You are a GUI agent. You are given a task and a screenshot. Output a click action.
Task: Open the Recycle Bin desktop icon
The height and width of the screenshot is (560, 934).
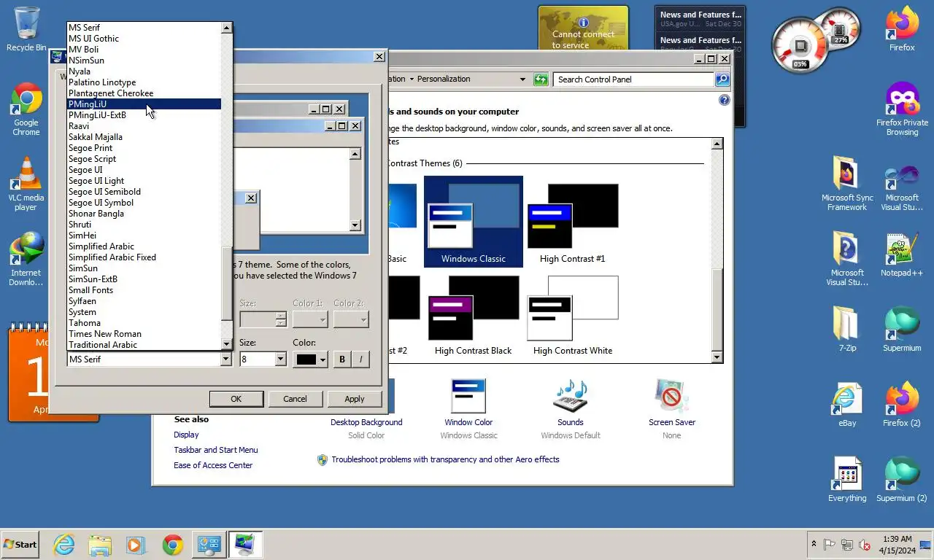click(26, 29)
